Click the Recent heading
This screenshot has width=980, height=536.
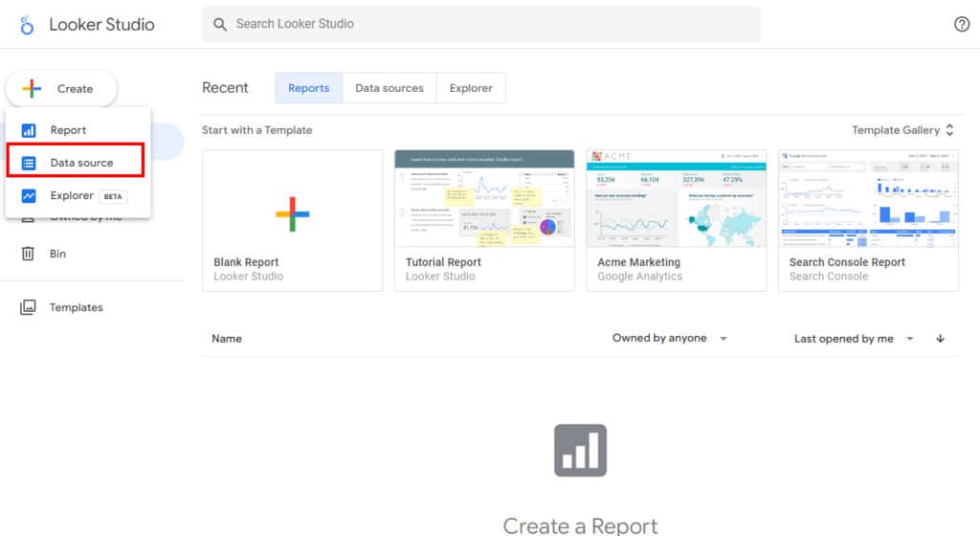(x=225, y=87)
